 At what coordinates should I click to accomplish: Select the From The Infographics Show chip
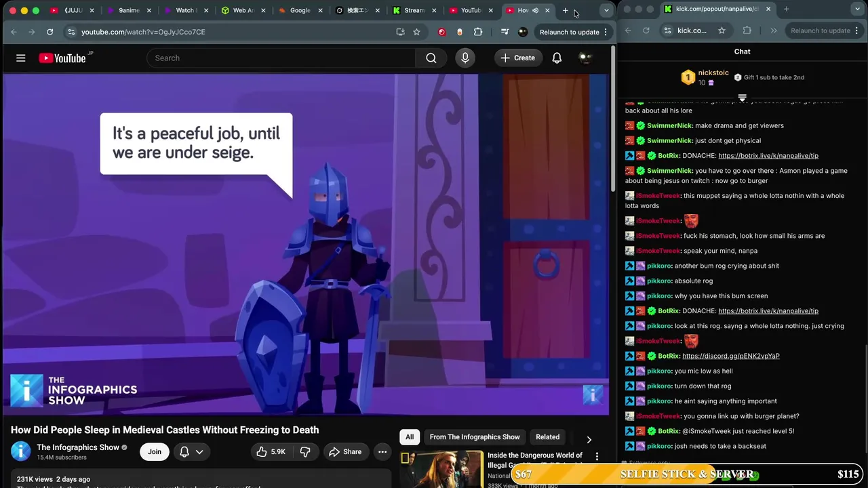click(x=475, y=437)
